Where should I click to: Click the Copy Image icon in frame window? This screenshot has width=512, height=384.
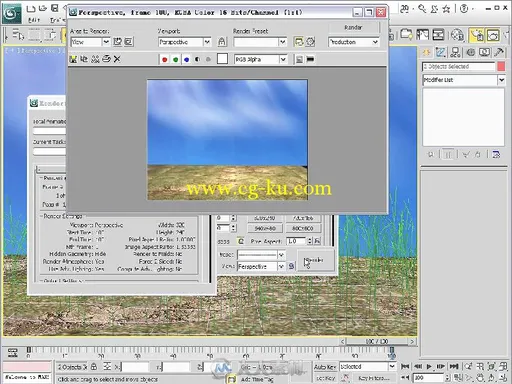[x=84, y=59]
